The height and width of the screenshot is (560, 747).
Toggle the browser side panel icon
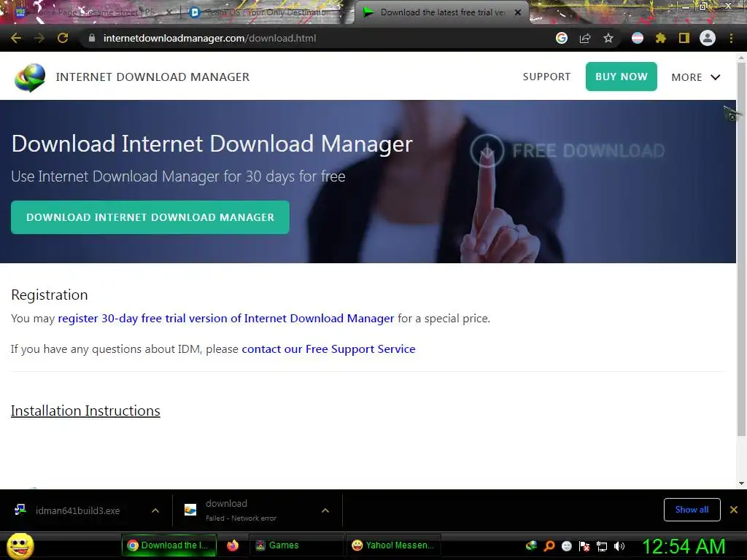pos(684,38)
